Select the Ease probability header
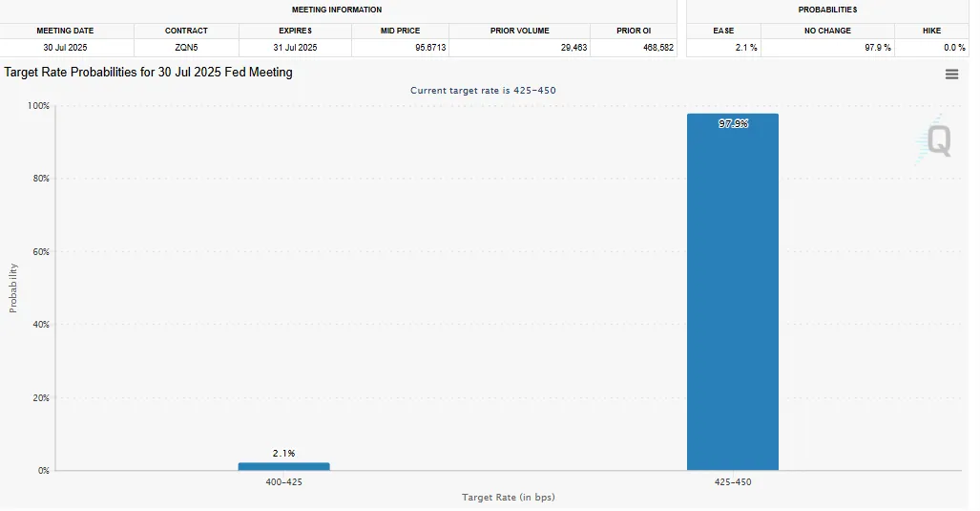 pyautogui.click(x=723, y=31)
